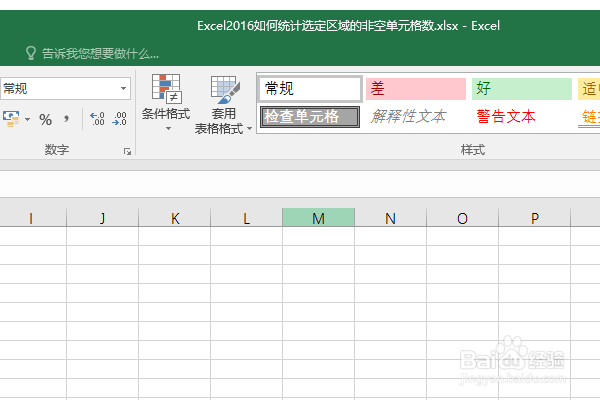This screenshot has height=400, width=600.
Task: Select column K header
Action: click(x=174, y=217)
